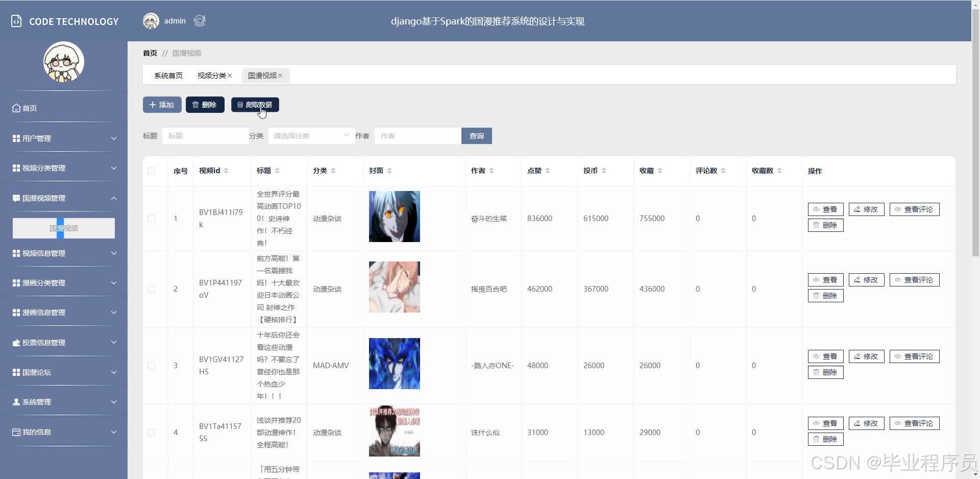Sort by 分类 column arrows
This screenshot has width=980, height=479.
333,171
